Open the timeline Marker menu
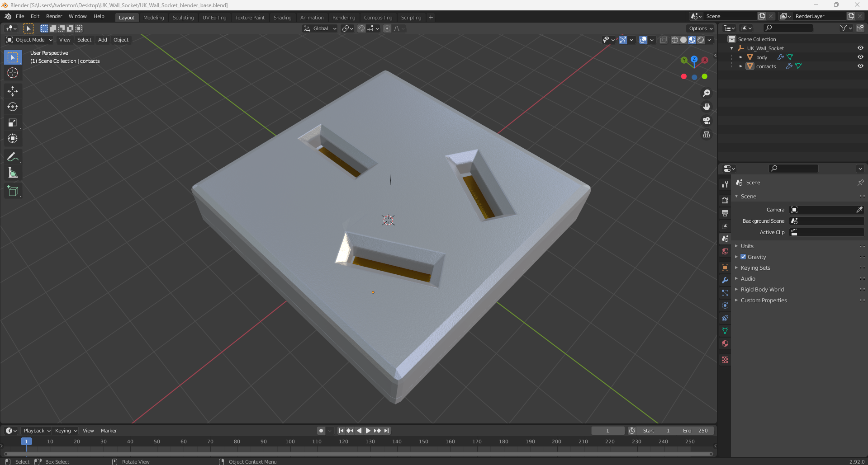The width and height of the screenshot is (868, 465). tap(109, 431)
